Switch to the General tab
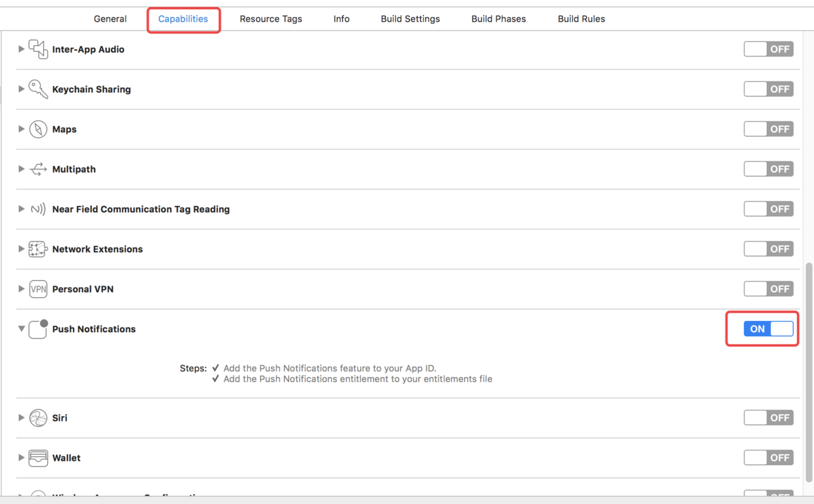Viewport: 814px width, 504px height. point(110,19)
